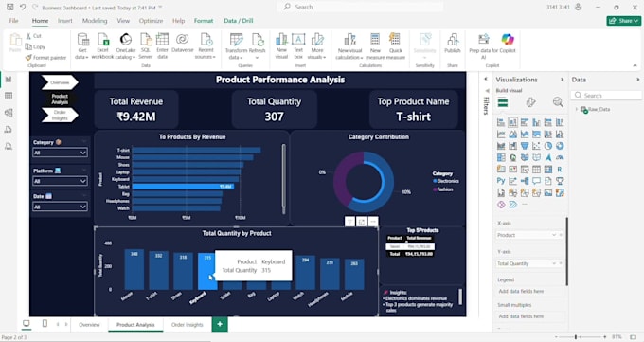
Task: Open the Platform slicer dropdown
Action: click(x=60, y=181)
